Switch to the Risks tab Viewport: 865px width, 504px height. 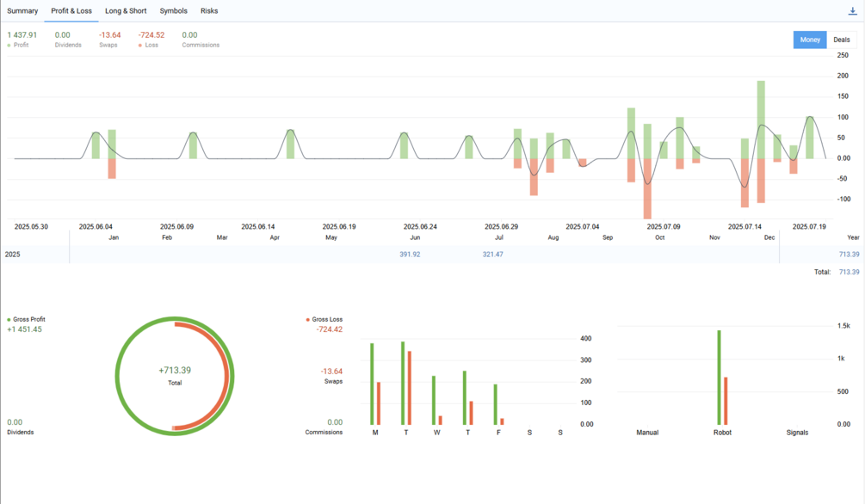209,11
